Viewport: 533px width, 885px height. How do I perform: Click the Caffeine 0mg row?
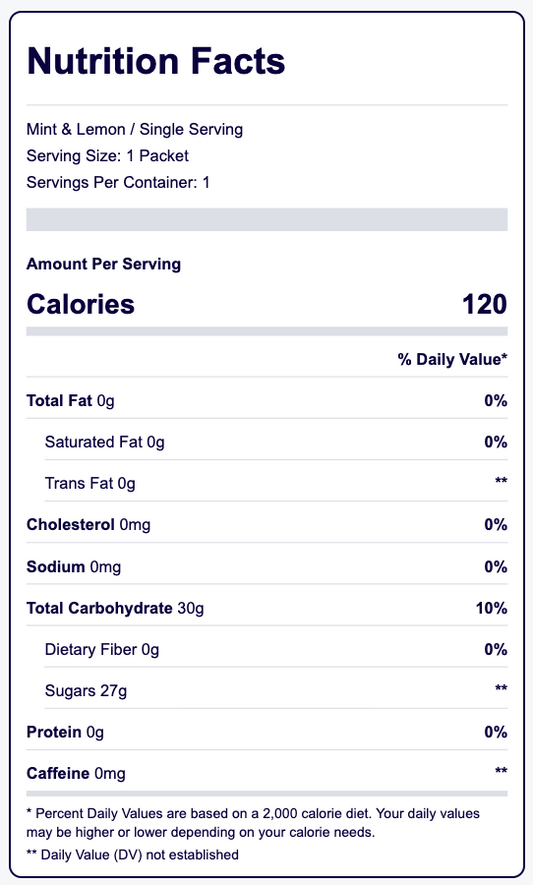[x=267, y=773]
